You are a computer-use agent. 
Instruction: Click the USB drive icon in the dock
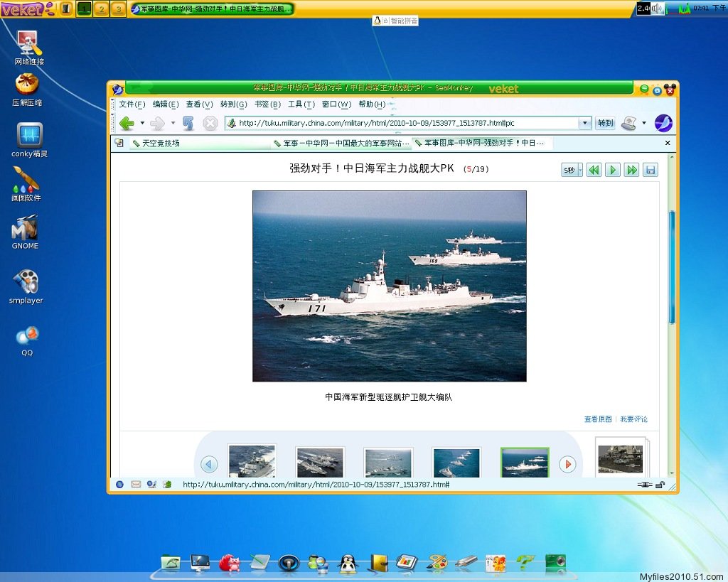click(466, 563)
